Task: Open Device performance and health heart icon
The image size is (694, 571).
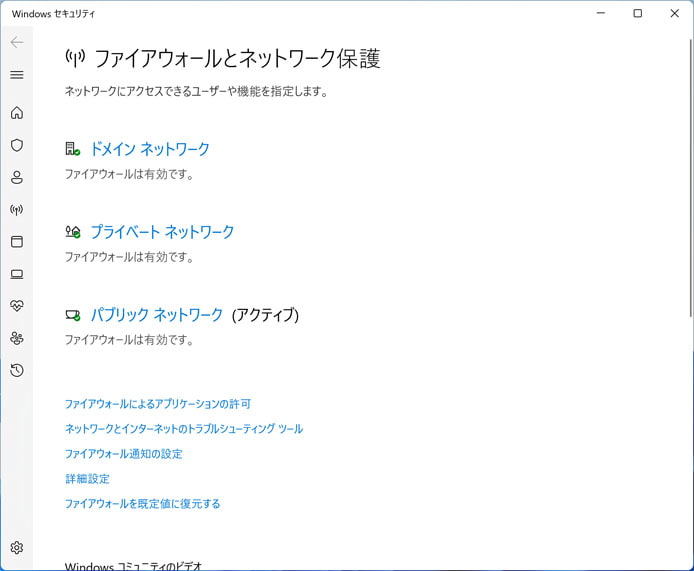Action: coord(17,306)
